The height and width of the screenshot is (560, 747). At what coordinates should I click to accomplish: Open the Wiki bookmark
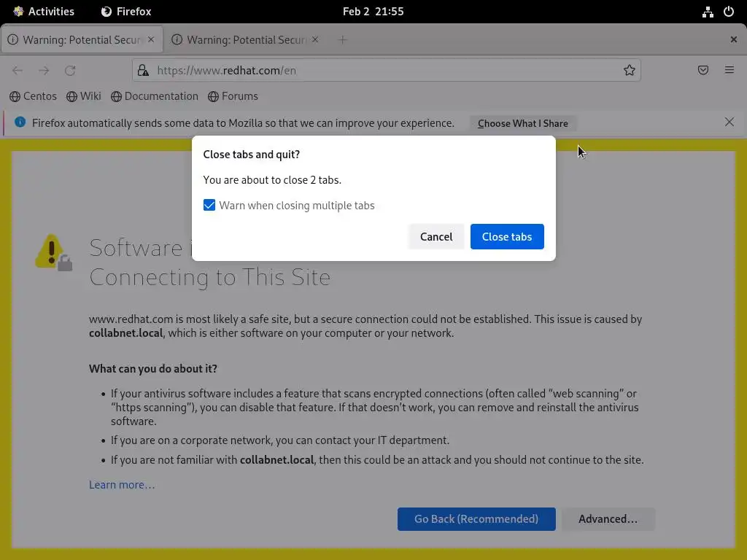84,96
